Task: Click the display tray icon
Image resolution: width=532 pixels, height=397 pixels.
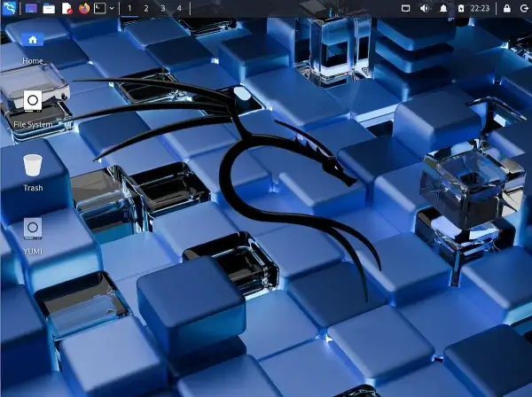Action: (405, 8)
